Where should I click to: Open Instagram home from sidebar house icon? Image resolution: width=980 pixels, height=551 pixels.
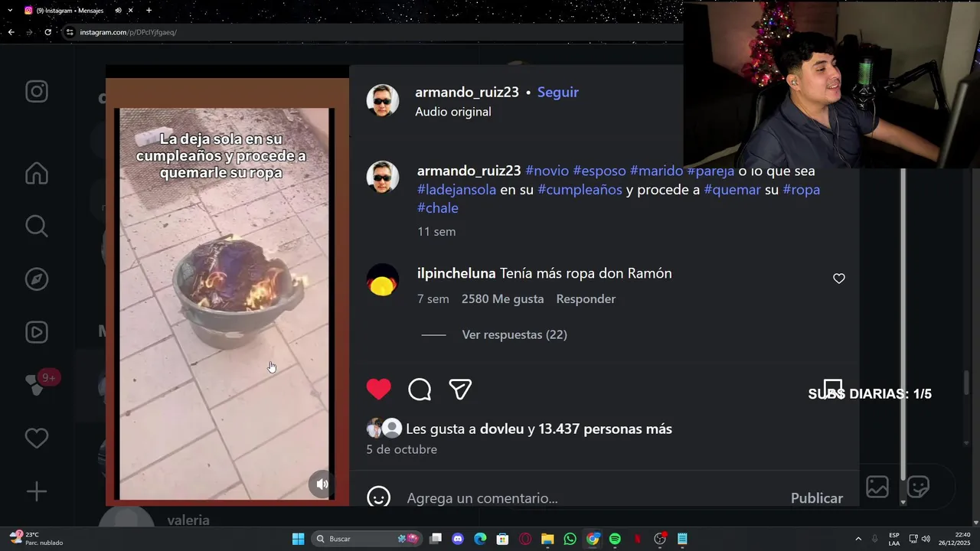click(x=37, y=174)
